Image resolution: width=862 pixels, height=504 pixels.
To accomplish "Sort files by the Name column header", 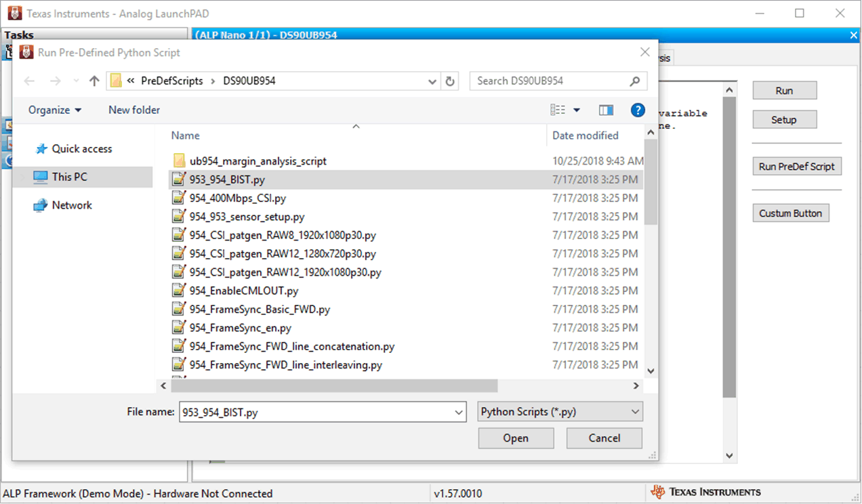I will (185, 135).
